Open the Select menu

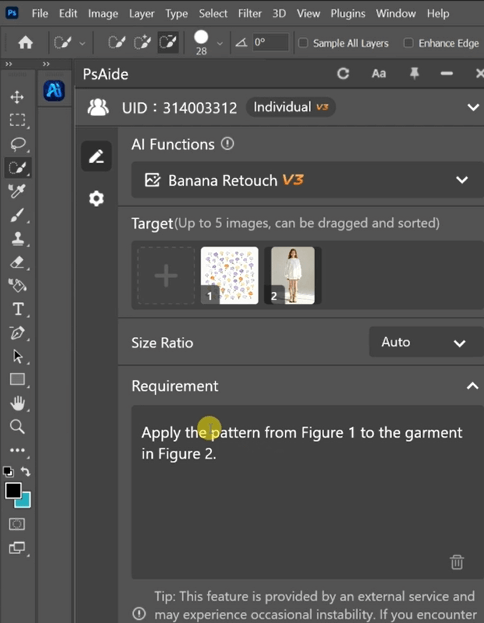(213, 14)
